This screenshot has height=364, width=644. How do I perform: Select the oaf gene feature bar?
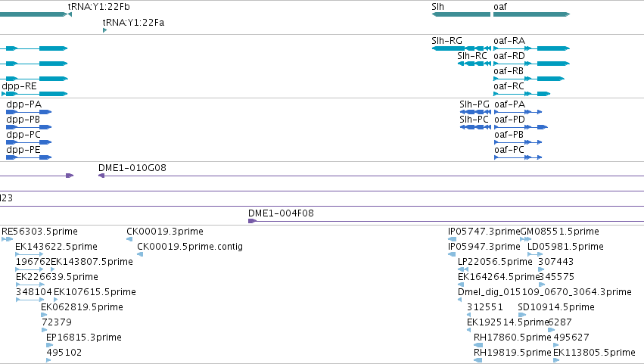(531, 14)
